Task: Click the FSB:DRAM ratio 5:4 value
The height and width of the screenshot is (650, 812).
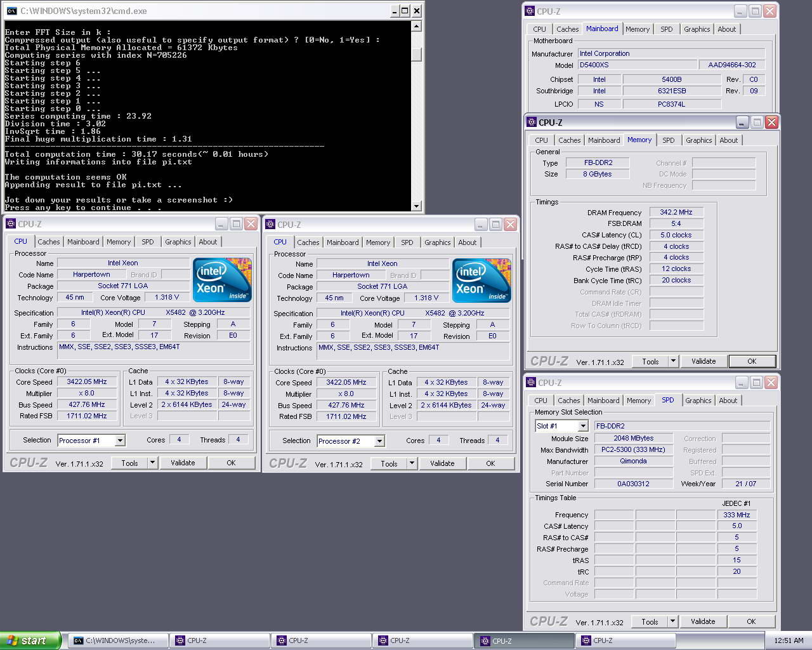Action: (676, 223)
